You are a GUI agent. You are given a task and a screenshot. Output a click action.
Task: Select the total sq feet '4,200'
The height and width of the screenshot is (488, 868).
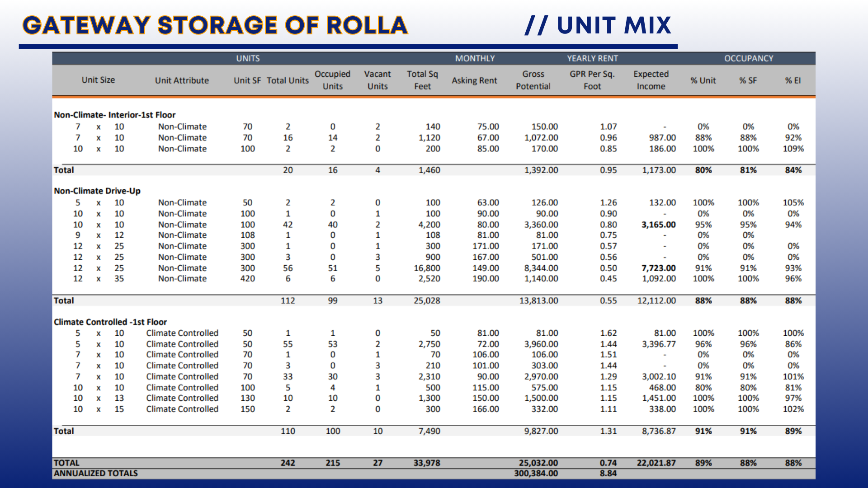click(x=429, y=225)
